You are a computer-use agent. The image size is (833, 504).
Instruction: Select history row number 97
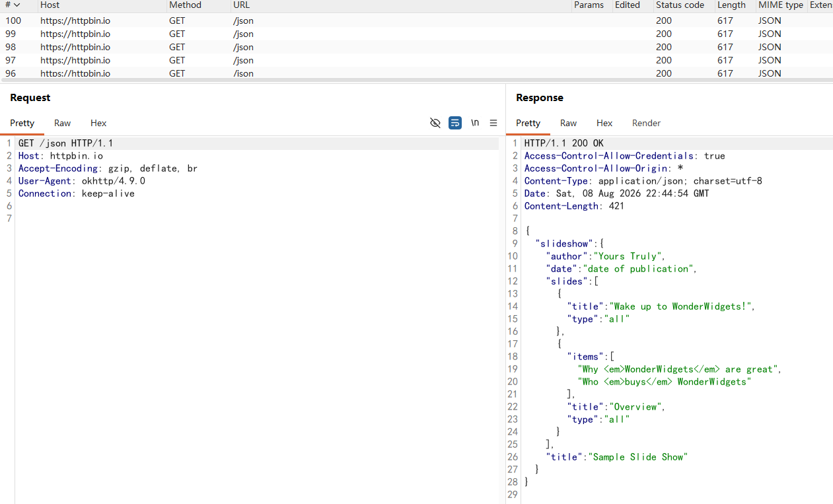click(416, 60)
